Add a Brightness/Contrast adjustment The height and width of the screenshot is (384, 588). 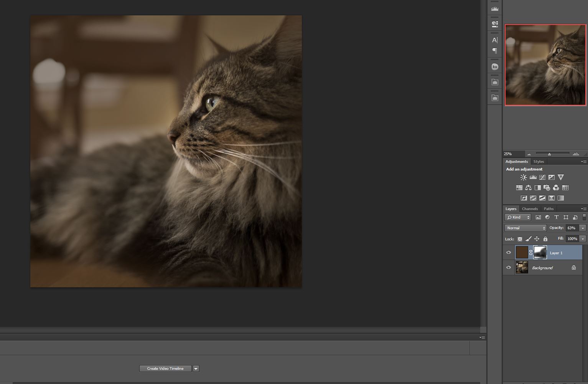click(524, 177)
